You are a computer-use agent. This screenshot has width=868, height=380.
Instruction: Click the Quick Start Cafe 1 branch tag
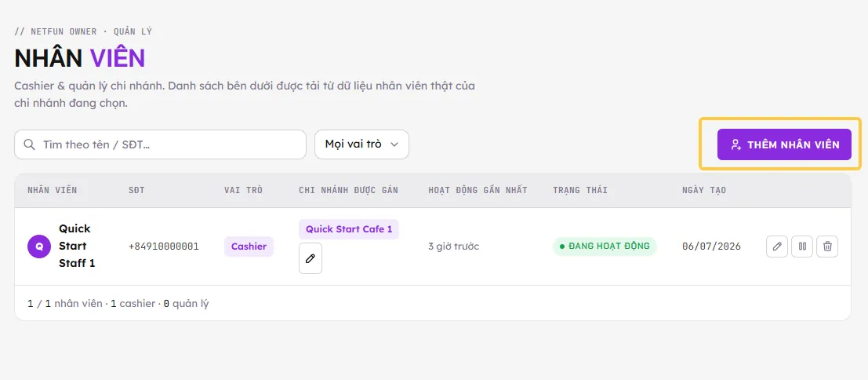pos(349,228)
